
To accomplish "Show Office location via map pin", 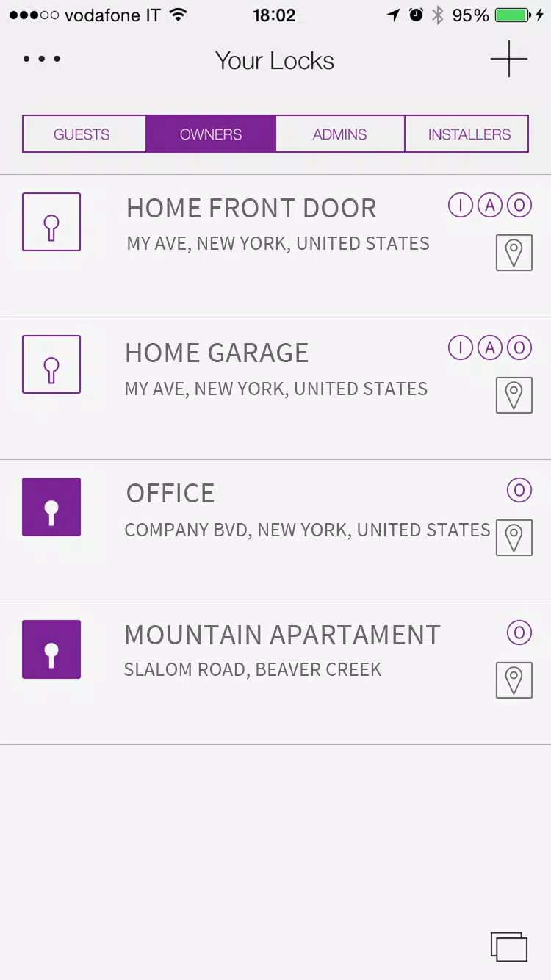I will 514,538.
